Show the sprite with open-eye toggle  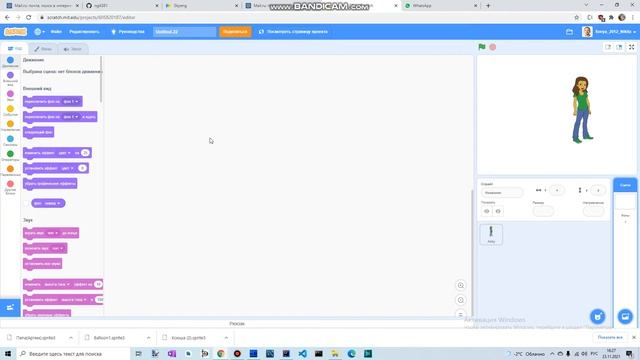[x=487, y=211]
